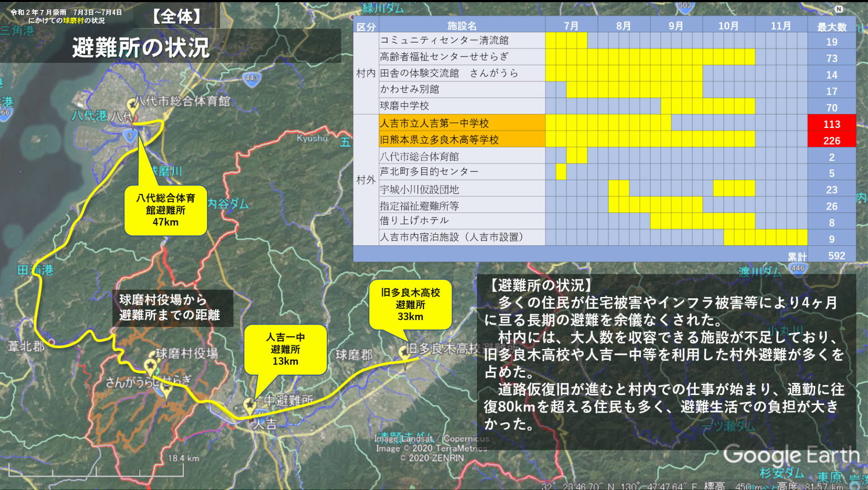This screenshot has height=490, width=868.
Task: Select the コミュニティセンター清流館 row name
Action: pos(444,40)
